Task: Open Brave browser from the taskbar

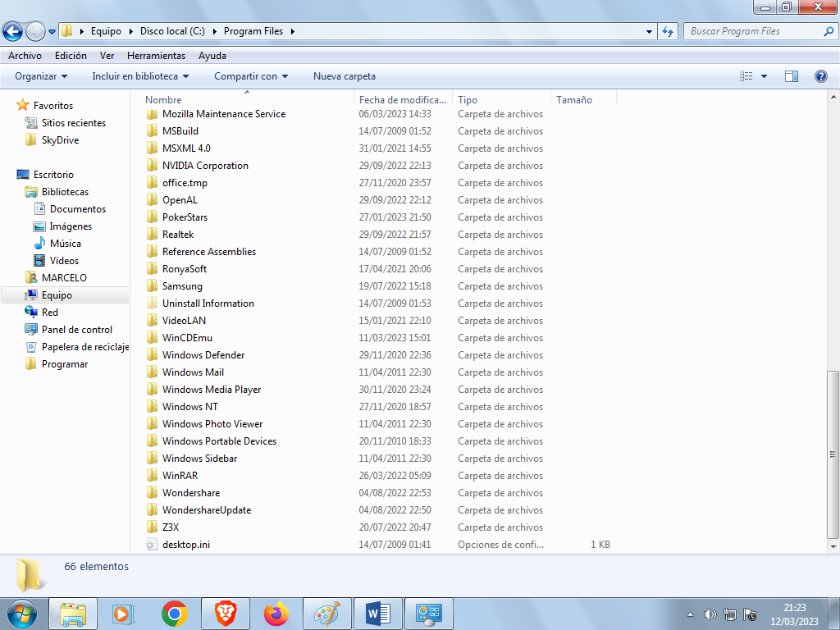Action: coord(226,614)
